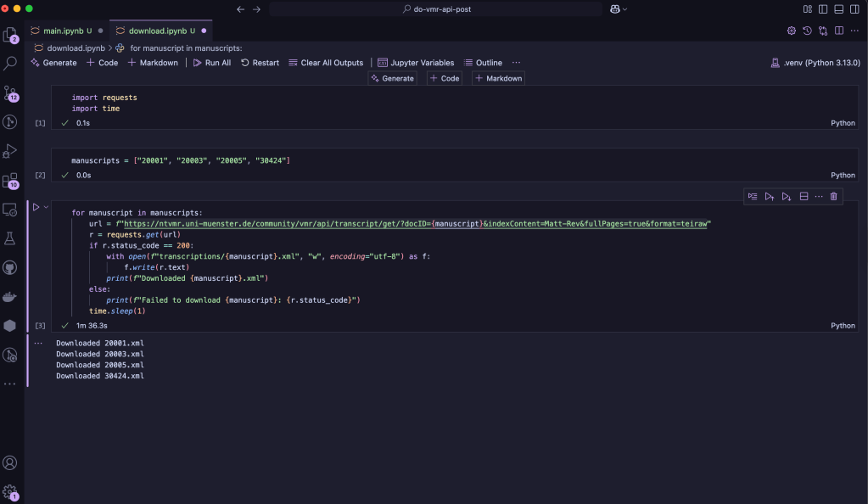The image size is (868, 504).
Task: Toggle the primary sidebar layout button
Action: [823, 8]
